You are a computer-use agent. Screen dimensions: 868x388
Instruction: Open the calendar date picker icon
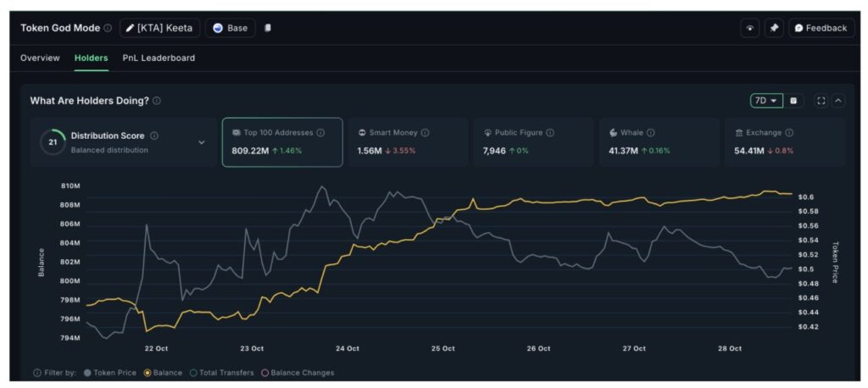click(793, 101)
